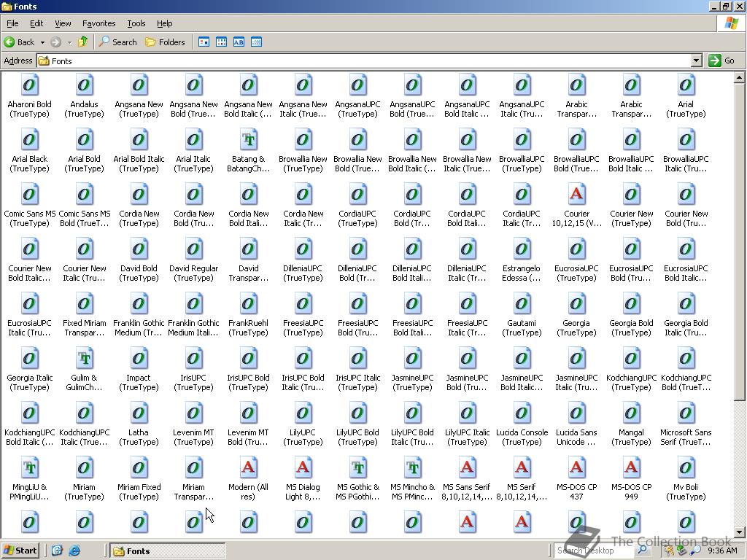
Task: Select Arial Black font icon
Action: tap(29, 140)
